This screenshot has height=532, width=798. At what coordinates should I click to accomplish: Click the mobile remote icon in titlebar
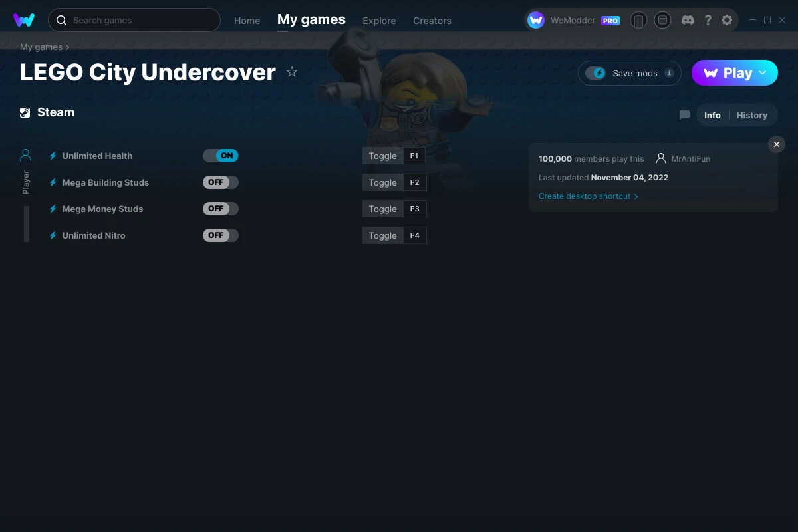(638, 20)
